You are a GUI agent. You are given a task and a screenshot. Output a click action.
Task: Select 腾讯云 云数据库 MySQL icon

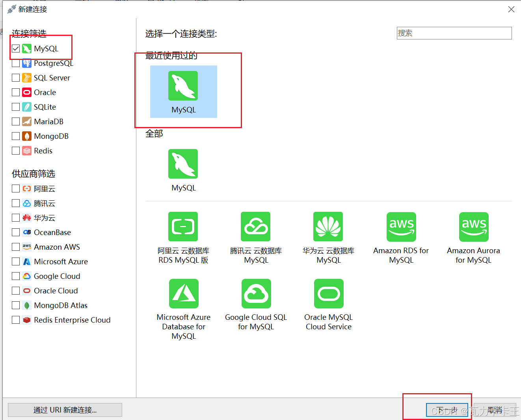click(255, 226)
